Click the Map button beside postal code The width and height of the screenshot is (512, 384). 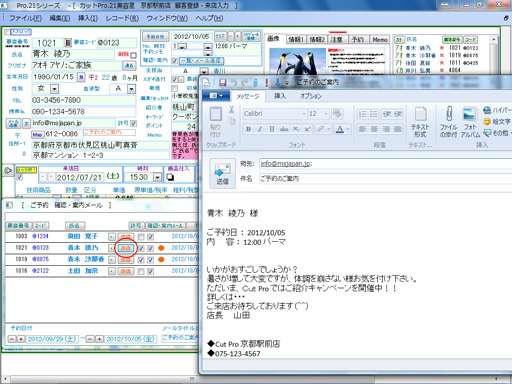tap(37, 134)
